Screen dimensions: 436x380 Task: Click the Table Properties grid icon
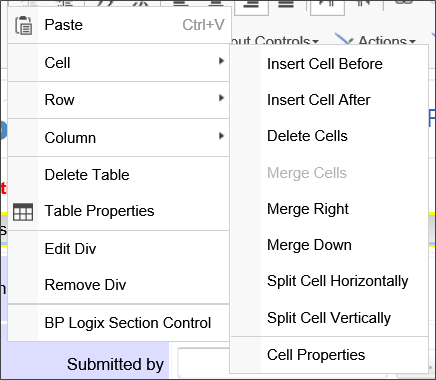click(x=23, y=212)
